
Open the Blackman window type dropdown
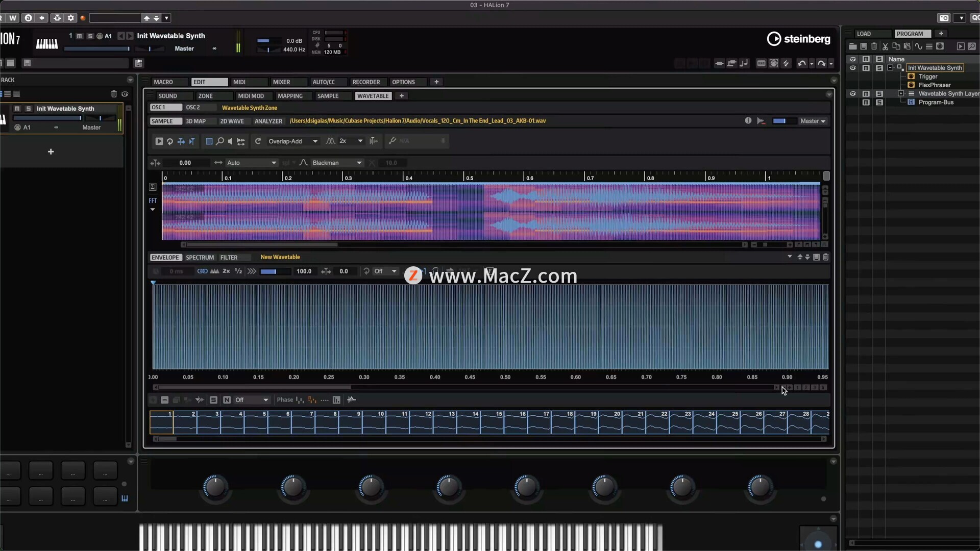(x=337, y=163)
